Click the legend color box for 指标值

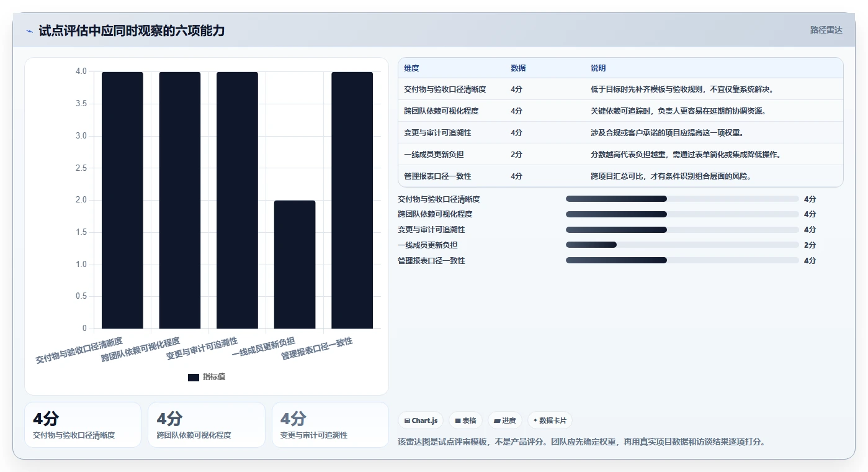point(193,378)
